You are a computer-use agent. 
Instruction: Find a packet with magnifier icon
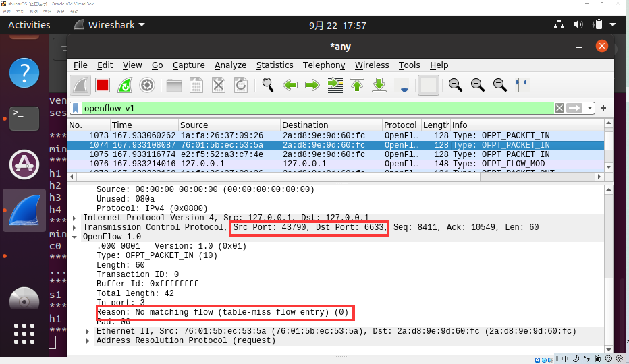point(268,85)
